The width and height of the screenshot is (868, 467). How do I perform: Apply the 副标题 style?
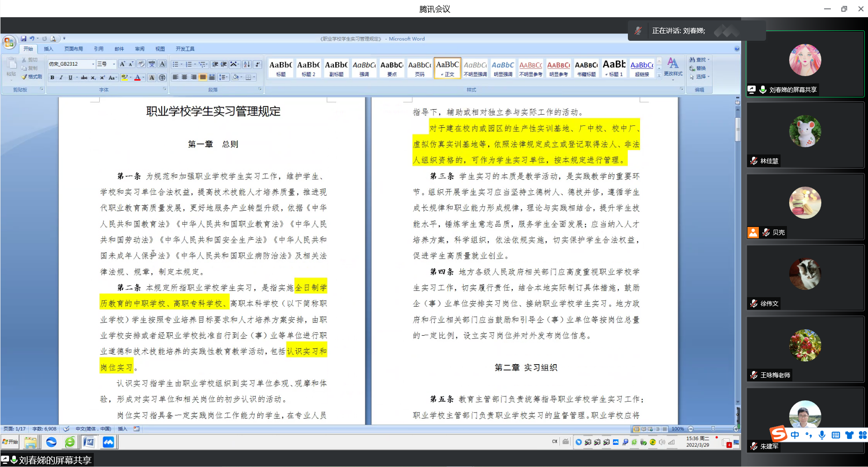coord(336,68)
